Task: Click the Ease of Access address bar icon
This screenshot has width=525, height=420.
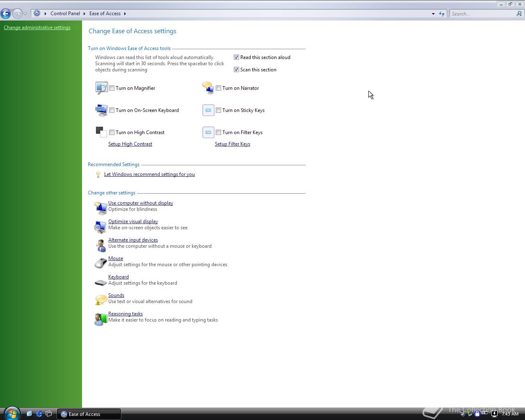Action: click(37, 14)
